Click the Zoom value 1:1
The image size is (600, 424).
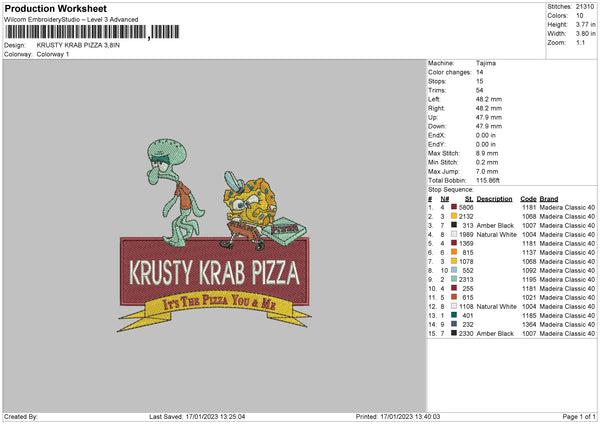coord(580,42)
